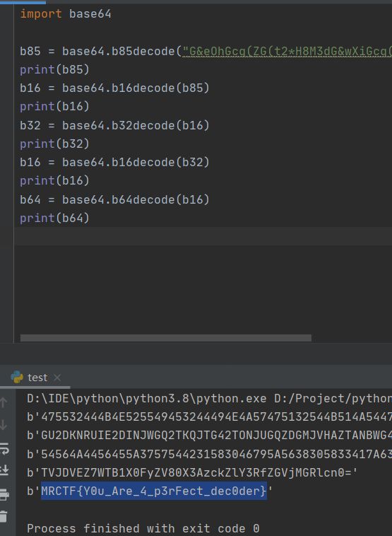The image size is (392, 536).
Task: Click the python.exe command output line
Action: pos(209,399)
